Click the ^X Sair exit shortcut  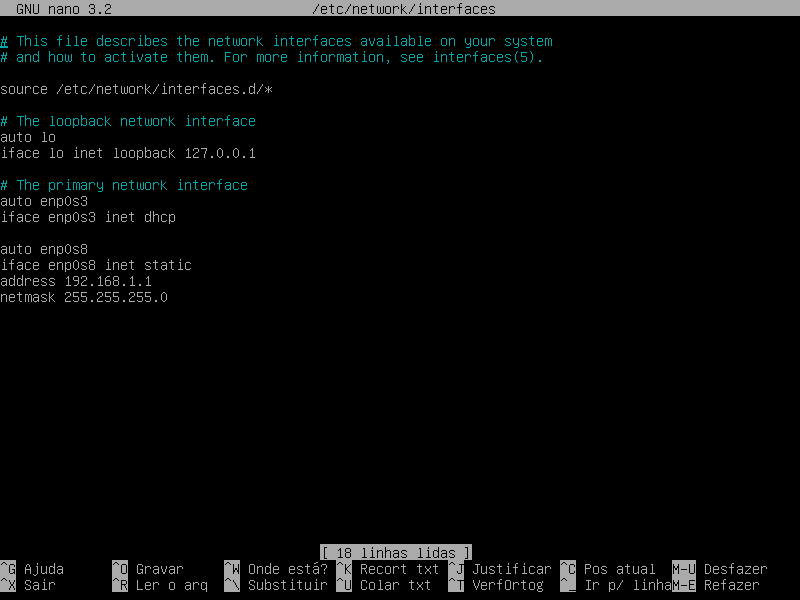pos(28,585)
